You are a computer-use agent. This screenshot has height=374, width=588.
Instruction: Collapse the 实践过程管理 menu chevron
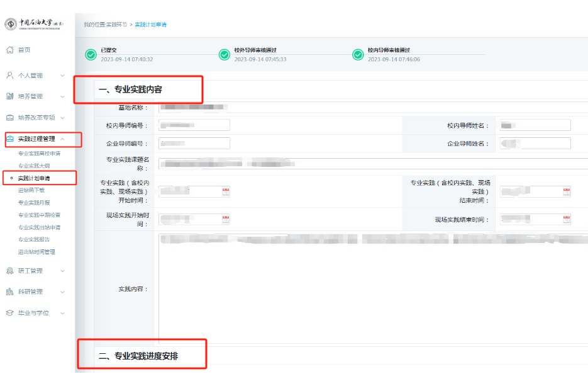tap(62, 139)
